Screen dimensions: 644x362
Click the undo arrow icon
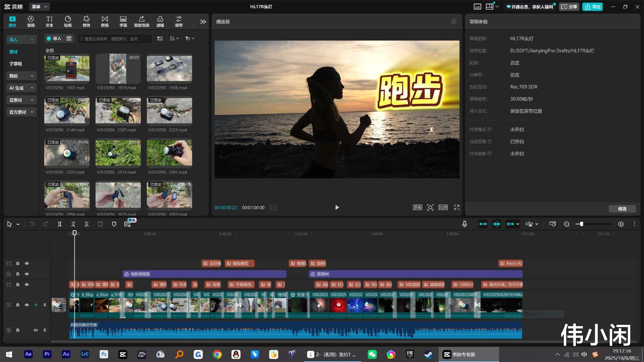pyautogui.click(x=32, y=224)
